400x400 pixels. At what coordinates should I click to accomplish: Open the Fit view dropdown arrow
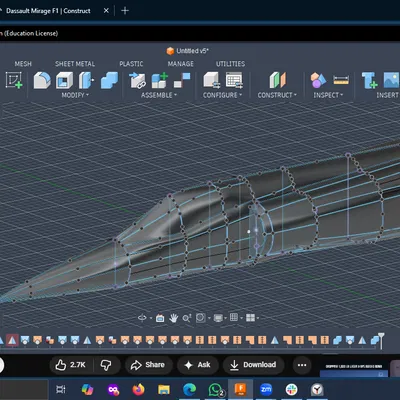[x=209, y=318]
